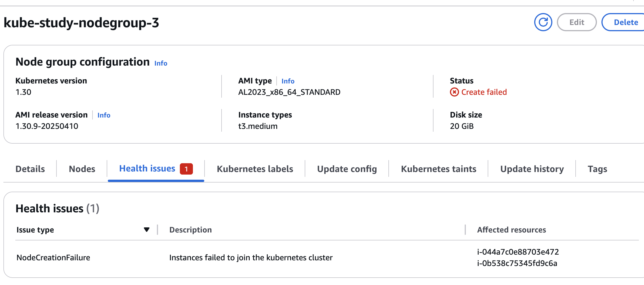Click the Edit button
Viewport: 644px width, 285px height.
[577, 22]
